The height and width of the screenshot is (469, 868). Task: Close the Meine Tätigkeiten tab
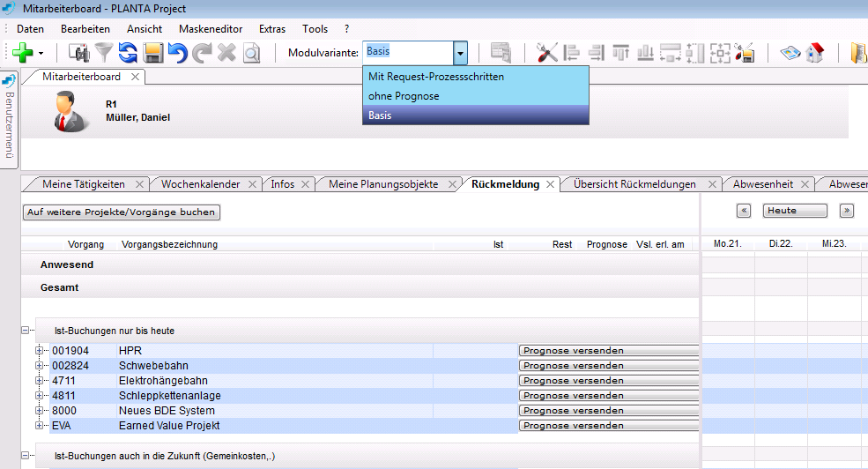(139, 184)
